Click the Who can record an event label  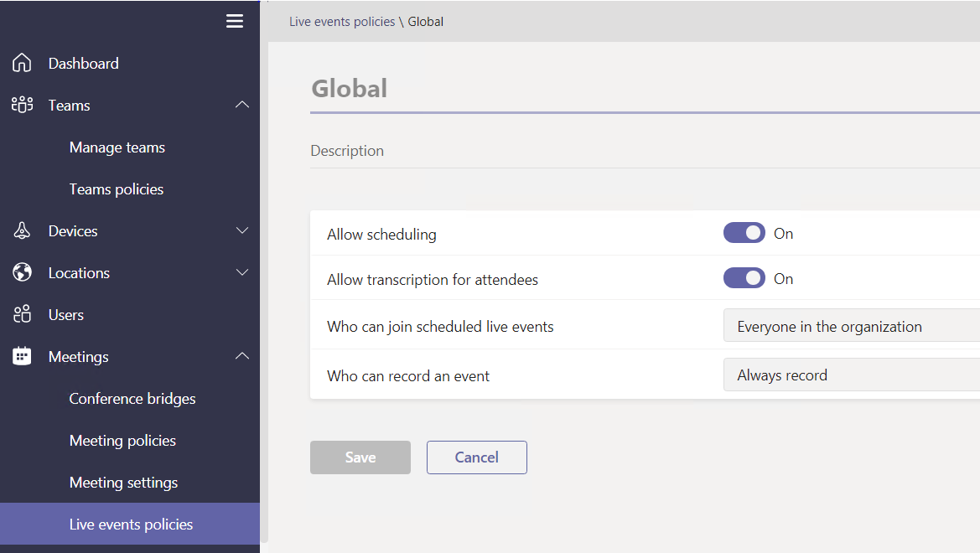click(408, 376)
